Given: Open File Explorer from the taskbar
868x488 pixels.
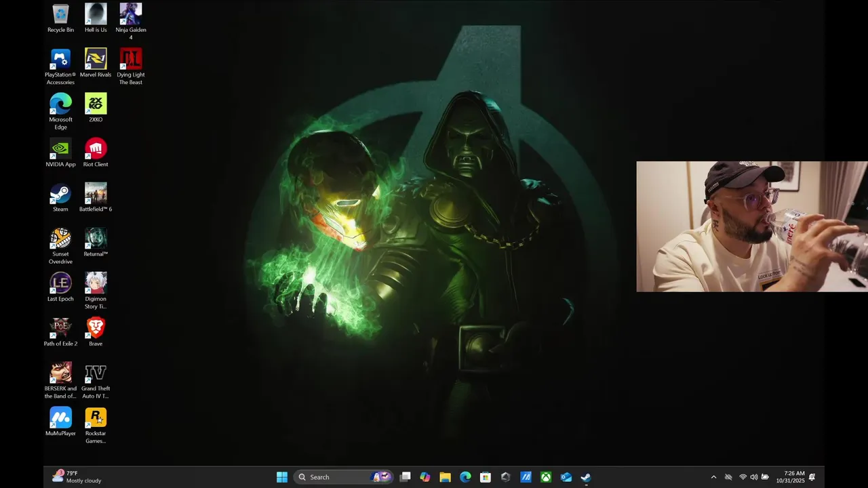Looking at the screenshot, I should (445, 477).
